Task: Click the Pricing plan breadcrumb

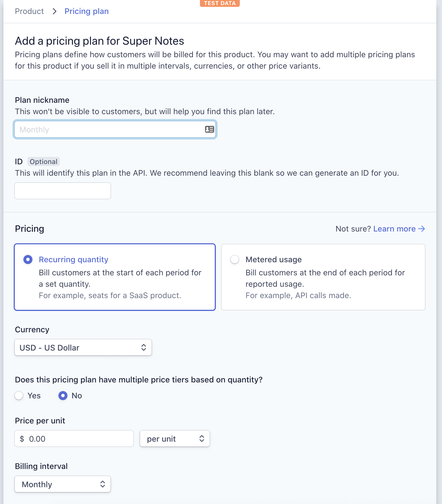Action: pos(87,11)
